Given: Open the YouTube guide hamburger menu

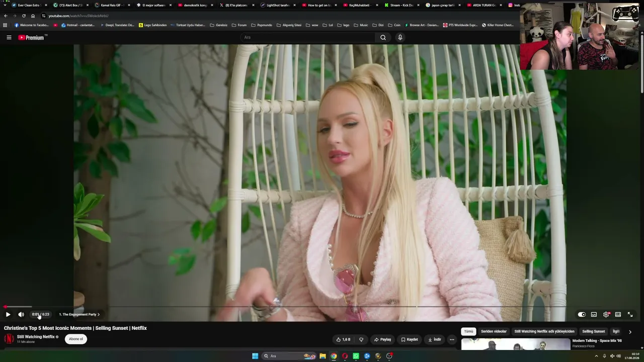Looking at the screenshot, I should (x=9, y=37).
